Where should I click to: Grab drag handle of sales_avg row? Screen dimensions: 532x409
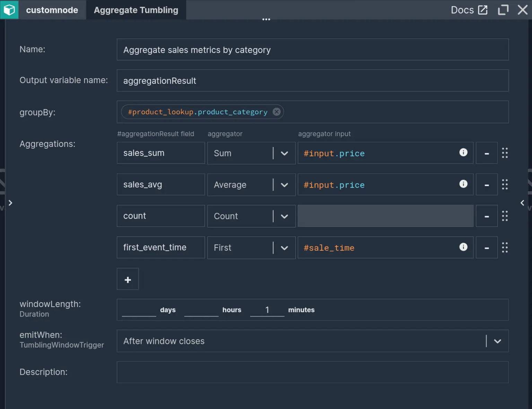click(505, 184)
